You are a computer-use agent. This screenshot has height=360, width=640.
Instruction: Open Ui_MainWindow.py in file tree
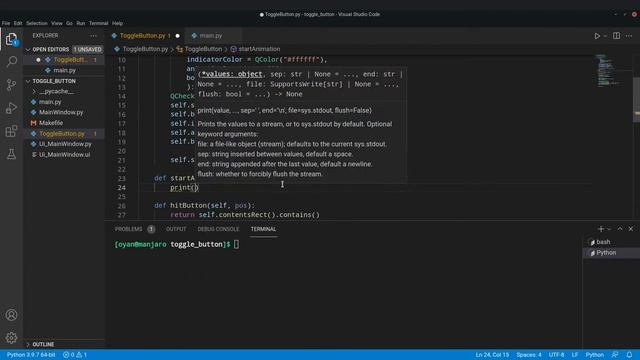65,144
